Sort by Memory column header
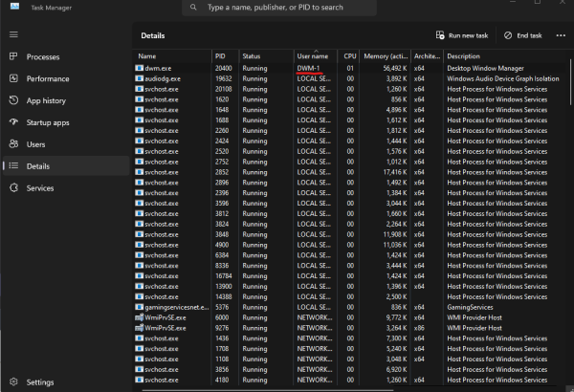Screen dimensions: 574x392 386,56
